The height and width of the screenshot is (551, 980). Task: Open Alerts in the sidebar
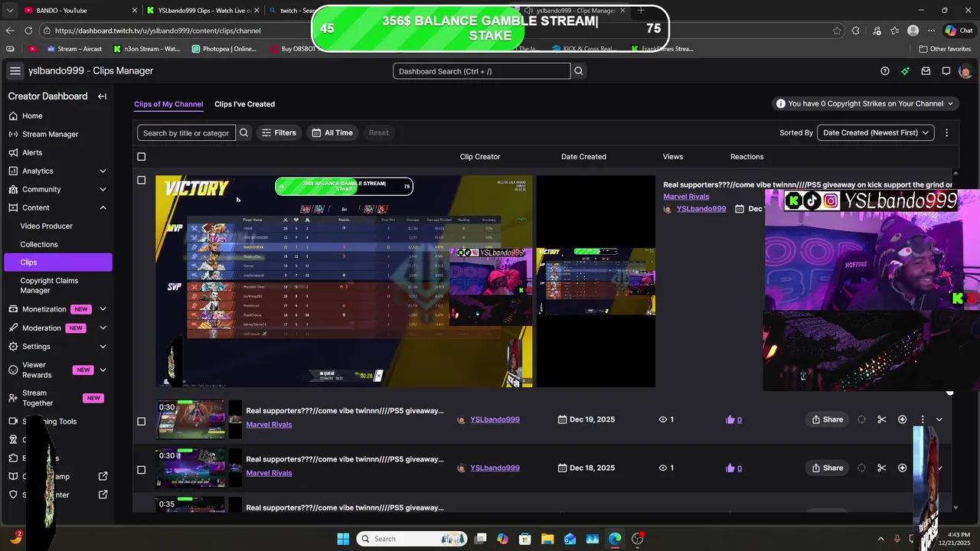point(32,152)
